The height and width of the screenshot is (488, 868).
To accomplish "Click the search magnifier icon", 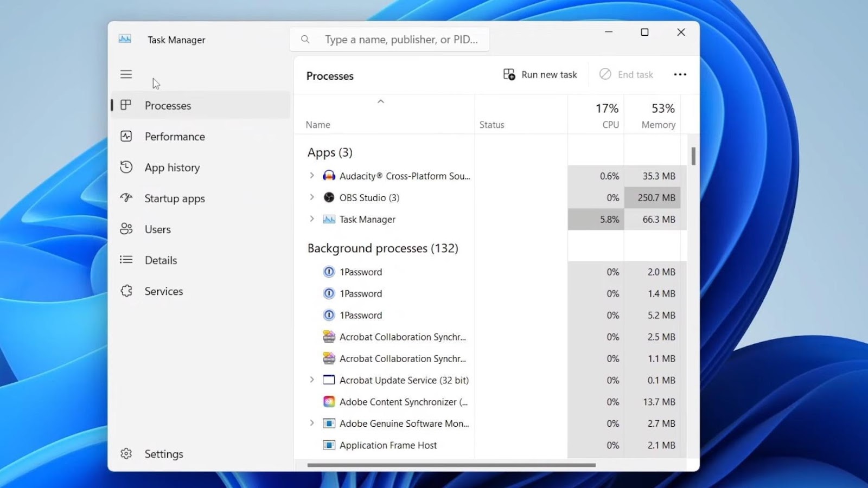I will tap(305, 39).
